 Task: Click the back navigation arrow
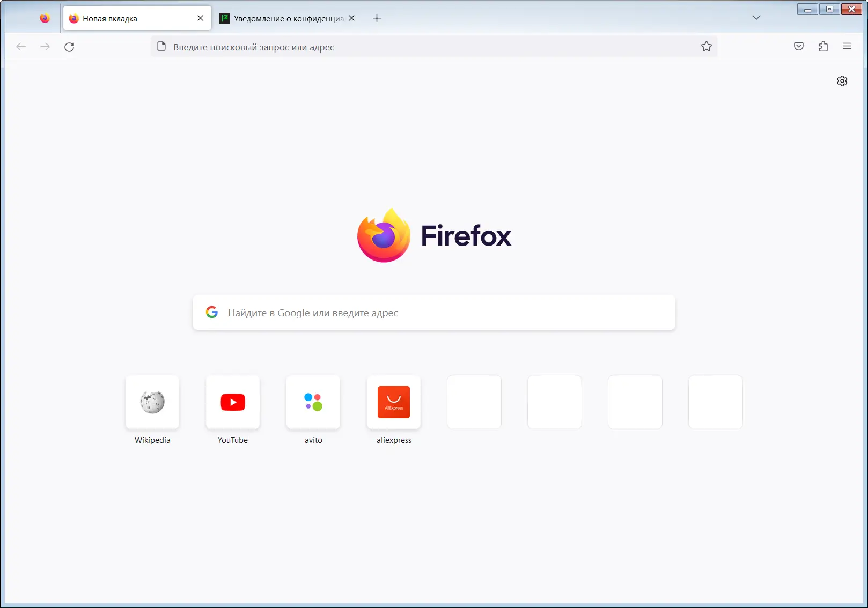click(x=20, y=47)
